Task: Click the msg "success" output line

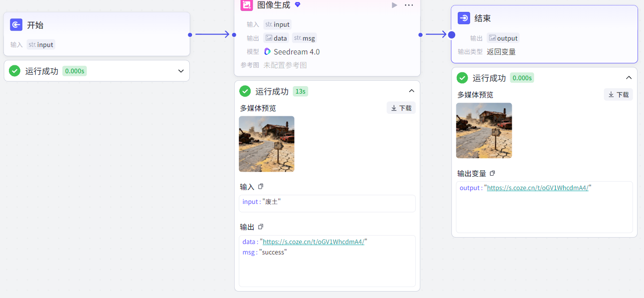Action: click(265, 252)
